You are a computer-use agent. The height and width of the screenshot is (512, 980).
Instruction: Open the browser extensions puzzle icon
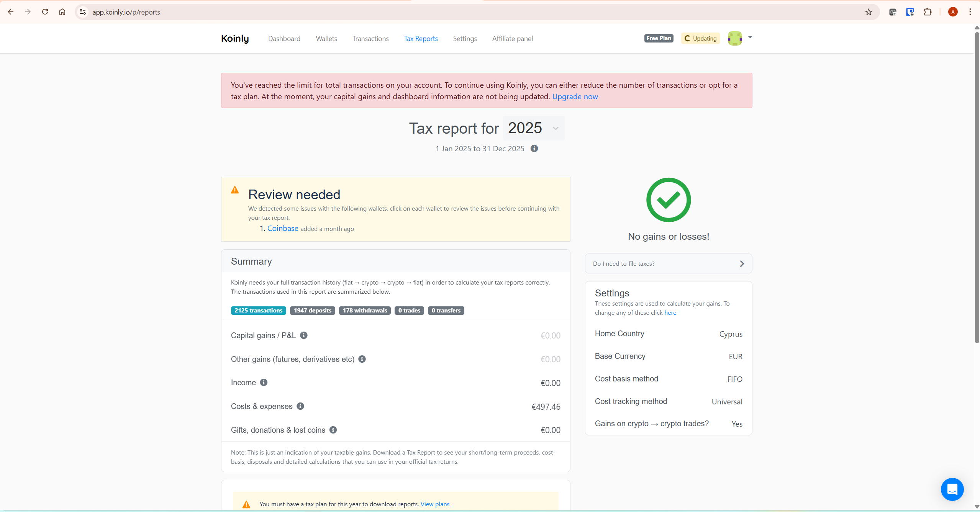[928, 12]
